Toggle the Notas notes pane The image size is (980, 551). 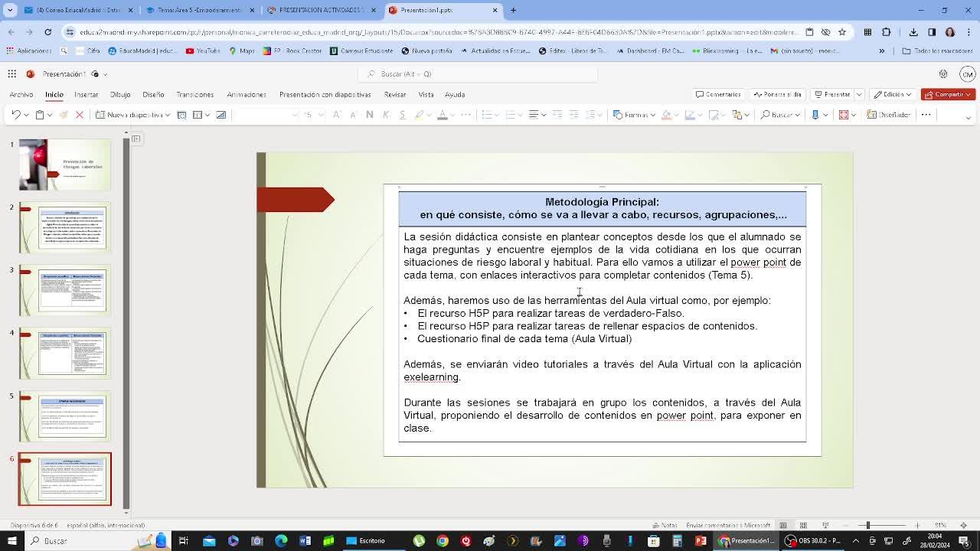coord(665,526)
